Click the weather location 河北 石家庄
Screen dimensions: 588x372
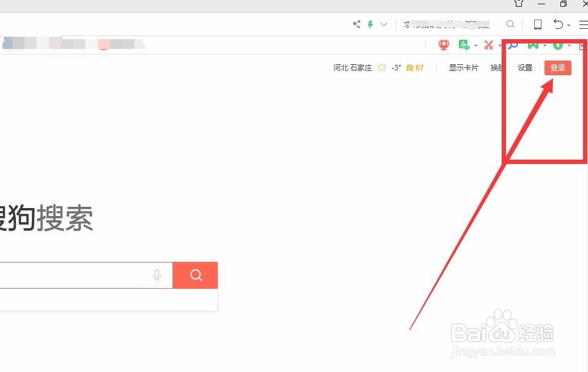pos(352,68)
